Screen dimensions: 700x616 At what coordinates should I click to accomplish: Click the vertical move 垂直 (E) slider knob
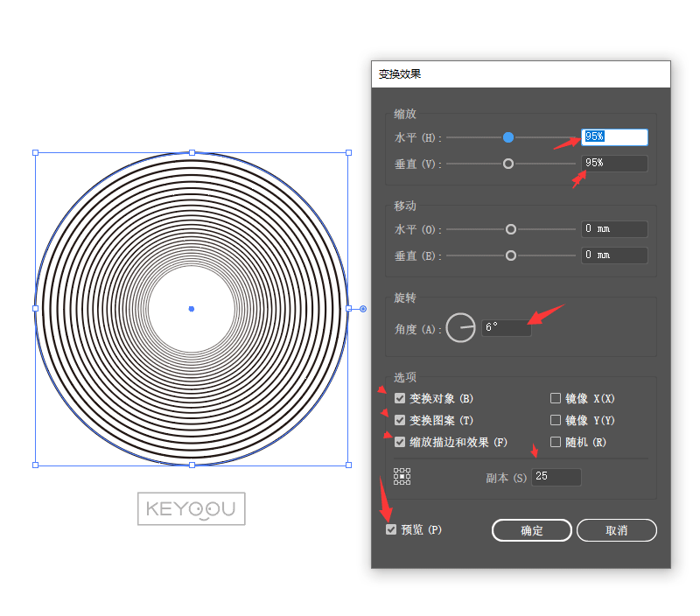[x=511, y=255]
